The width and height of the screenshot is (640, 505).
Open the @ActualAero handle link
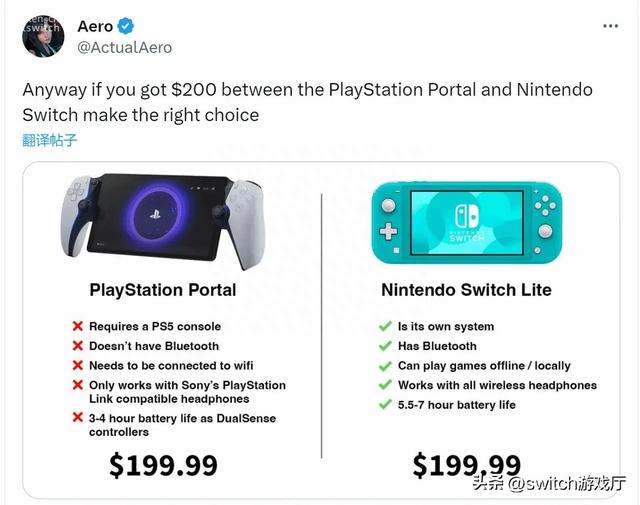click(x=124, y=47)
